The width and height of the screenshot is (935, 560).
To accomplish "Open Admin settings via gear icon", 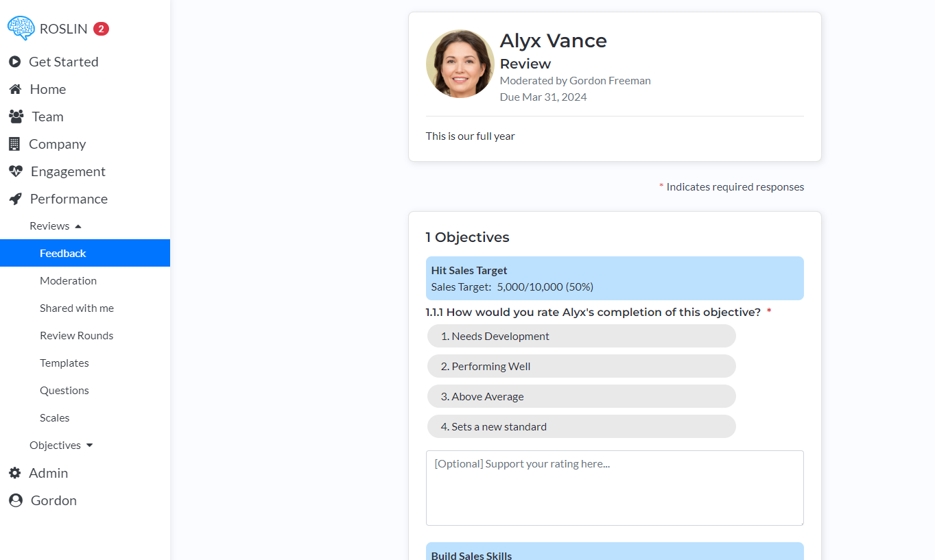I will [14, 473].
